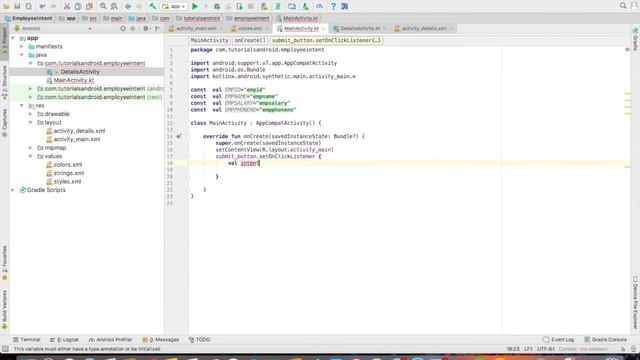Select DetailsActivity in project tree

[x=80, y=72]
